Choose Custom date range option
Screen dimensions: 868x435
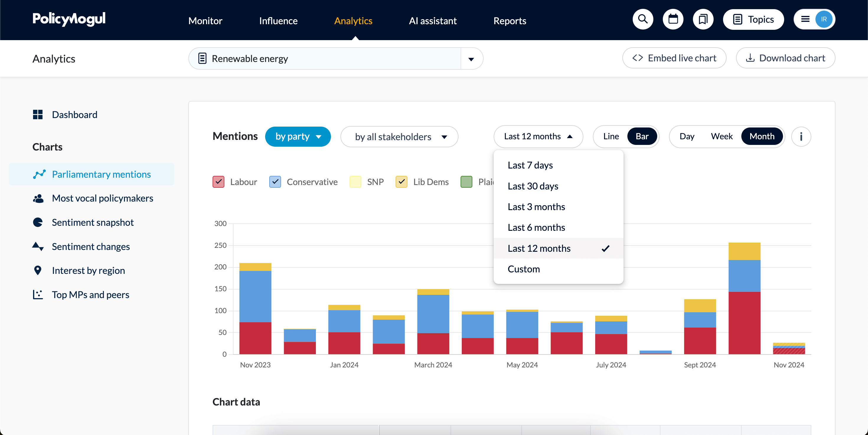click(524, 269)
